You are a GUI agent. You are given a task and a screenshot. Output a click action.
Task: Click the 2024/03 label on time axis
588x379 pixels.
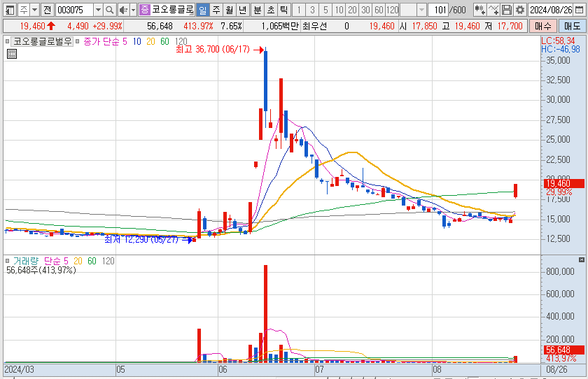pos(19,370)
